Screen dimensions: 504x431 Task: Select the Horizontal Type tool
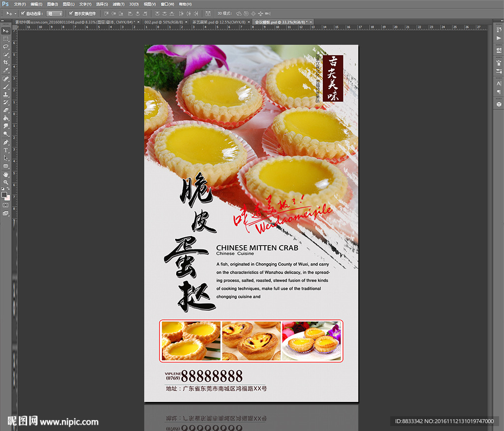(x=6, y=150)
